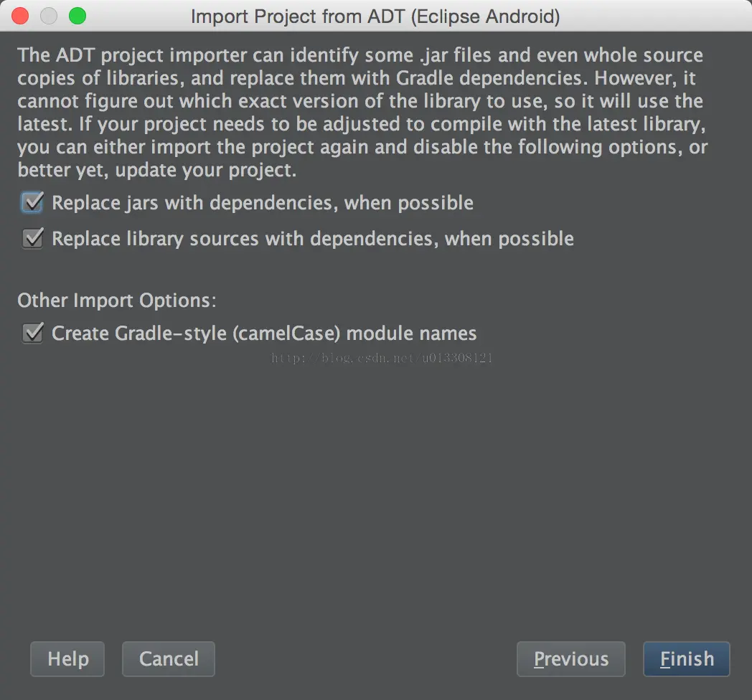The image size is (752, 700).
Task: Disable the Gradle-style camelCase module names checkbox
Action: (33, 333)
